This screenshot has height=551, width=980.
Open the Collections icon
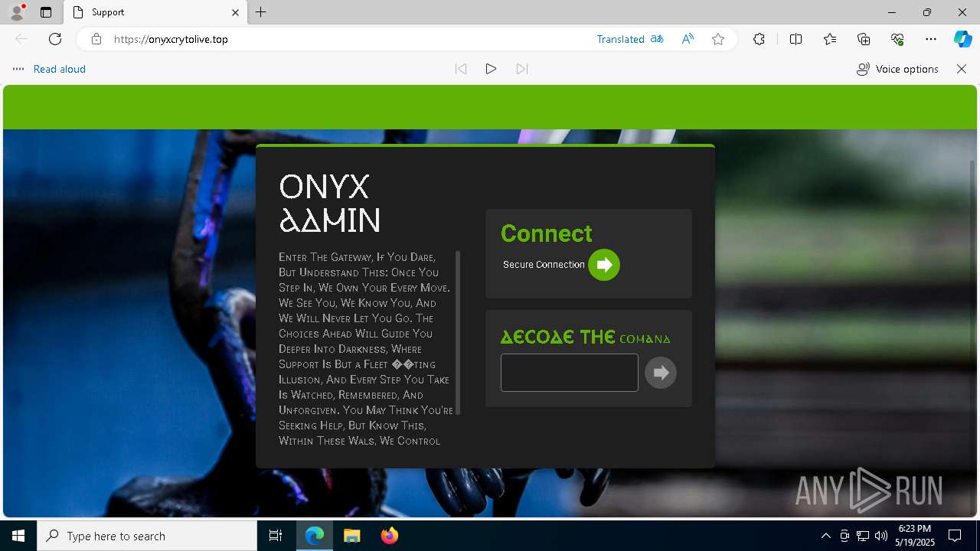click(864, 39)
